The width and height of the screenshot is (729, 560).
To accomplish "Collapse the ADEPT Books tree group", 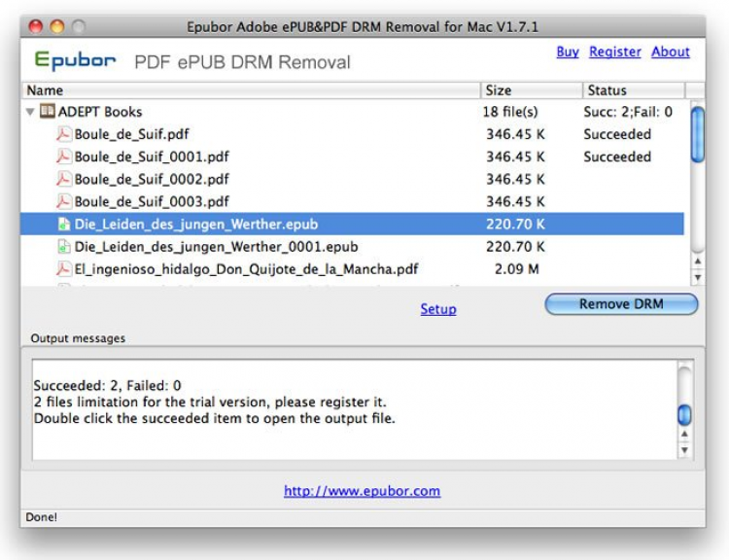I will pos(31,112).
